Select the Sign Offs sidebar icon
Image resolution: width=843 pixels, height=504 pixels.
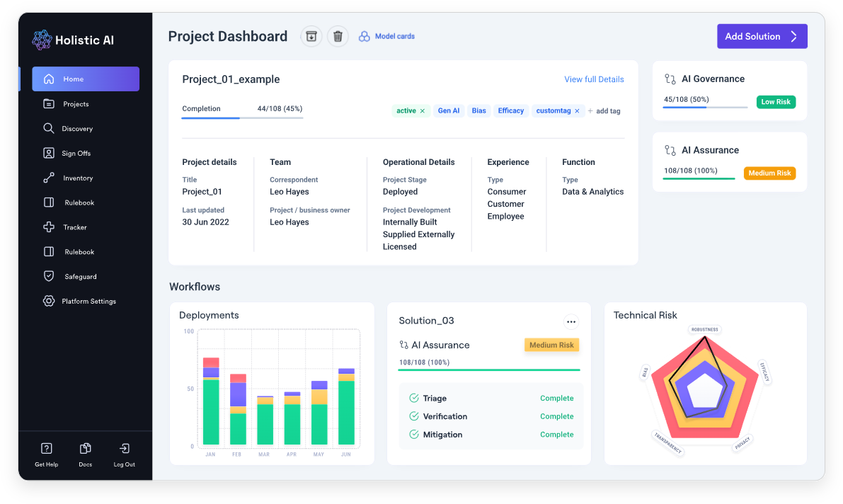point(48,153)
